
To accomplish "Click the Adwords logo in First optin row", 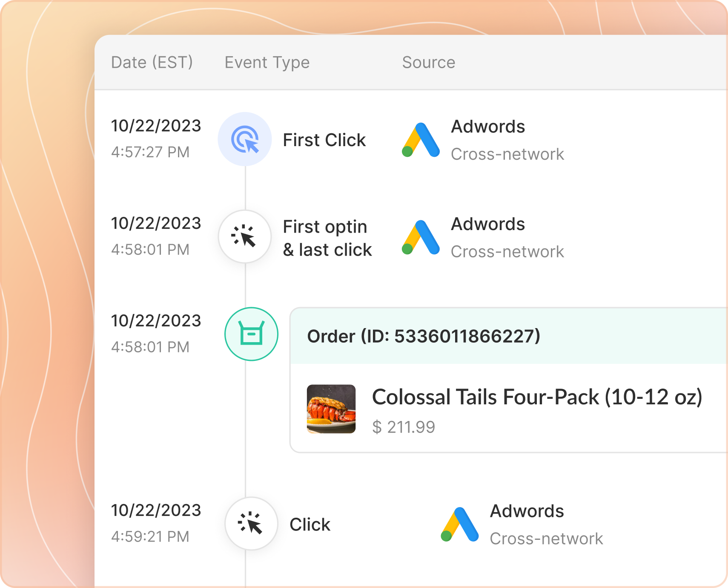I will pyautogui.click(x=421, y=237).
